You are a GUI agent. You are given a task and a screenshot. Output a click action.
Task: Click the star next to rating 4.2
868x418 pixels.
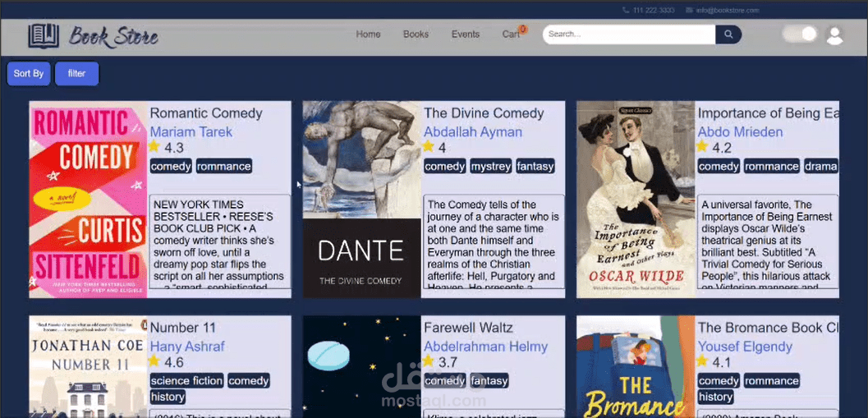(702, 146)
